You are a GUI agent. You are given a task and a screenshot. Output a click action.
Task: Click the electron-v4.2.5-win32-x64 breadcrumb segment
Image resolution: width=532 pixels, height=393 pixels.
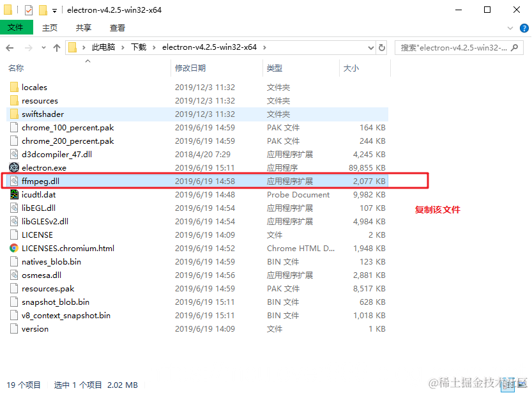[x=209, y=47]
